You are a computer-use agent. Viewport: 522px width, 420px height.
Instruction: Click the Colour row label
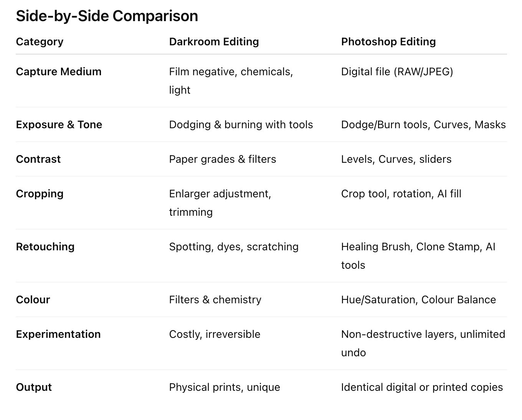tap(33, 300)
